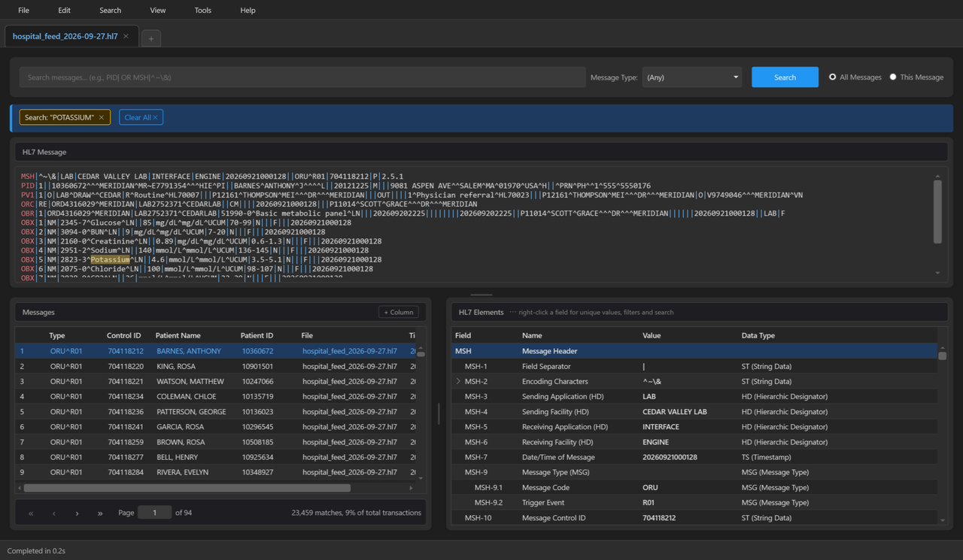Open the Tools menu
Screen dimensions: 963x560
pos(203,11)
